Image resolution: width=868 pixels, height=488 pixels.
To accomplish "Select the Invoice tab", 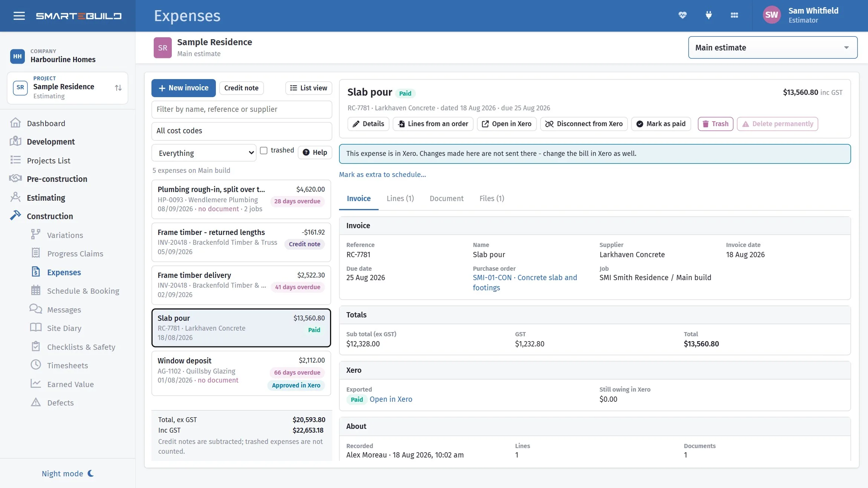I will [x=358, y=198].
